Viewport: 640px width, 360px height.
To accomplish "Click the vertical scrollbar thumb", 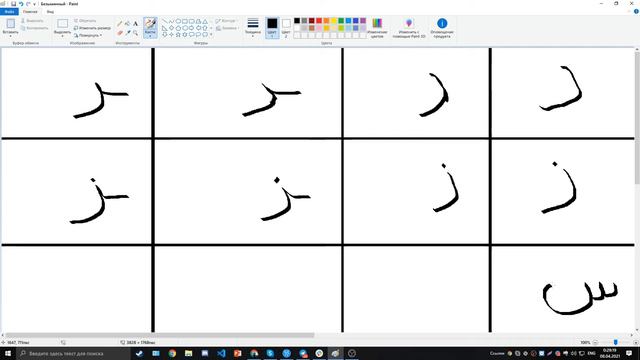I will 637,118.
